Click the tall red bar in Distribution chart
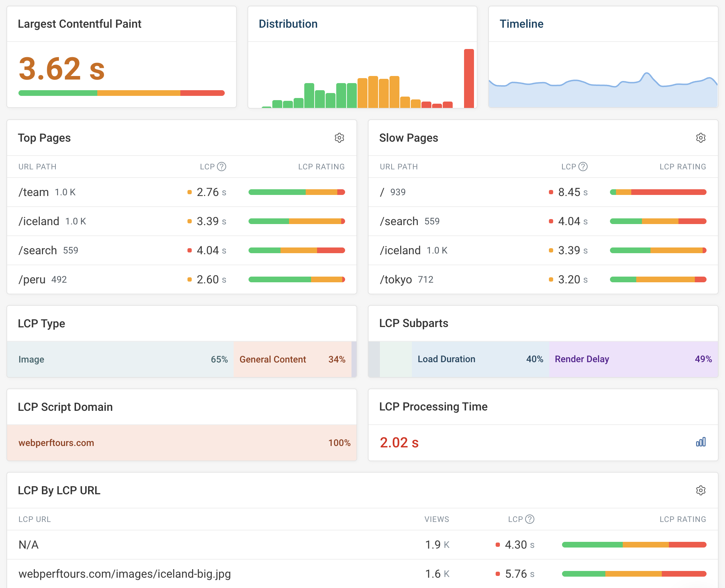The height and width of the screenshot is (588, 725). (469, 78)
